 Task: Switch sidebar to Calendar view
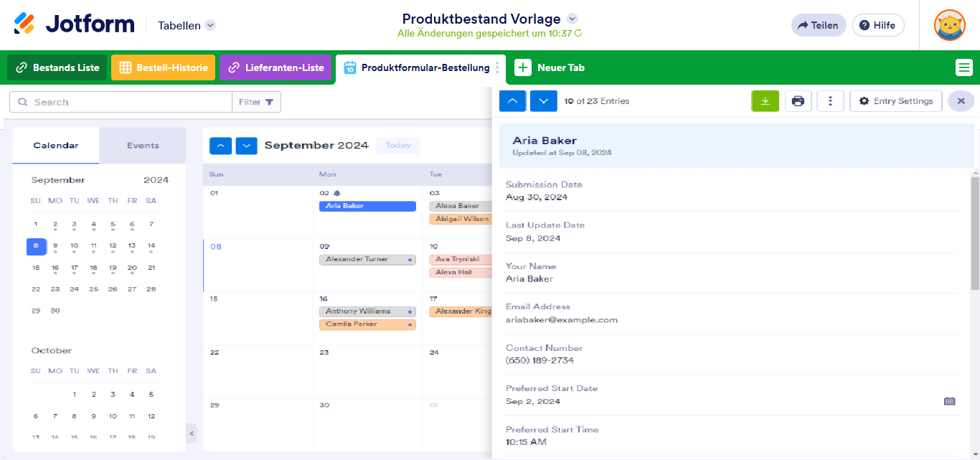pos(56,146)
